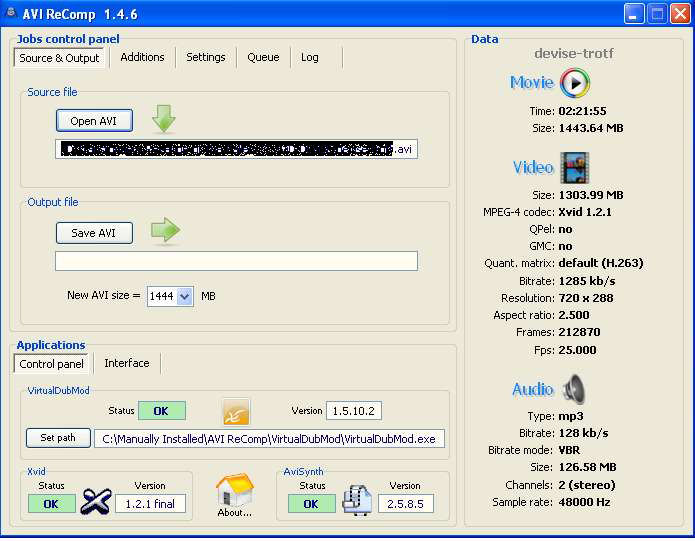695x541 pixels.
Task: Open the Additions tab
Action: click(x=142, y=57)
